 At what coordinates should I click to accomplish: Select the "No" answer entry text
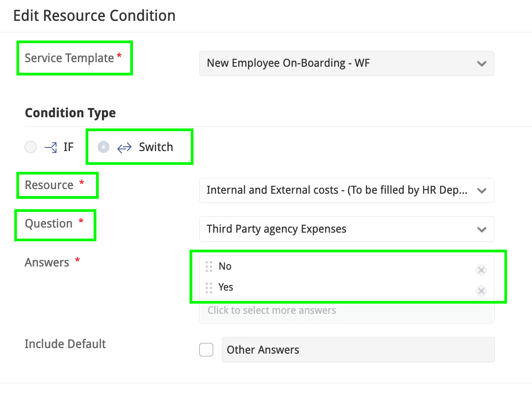[x=225, y=266]
